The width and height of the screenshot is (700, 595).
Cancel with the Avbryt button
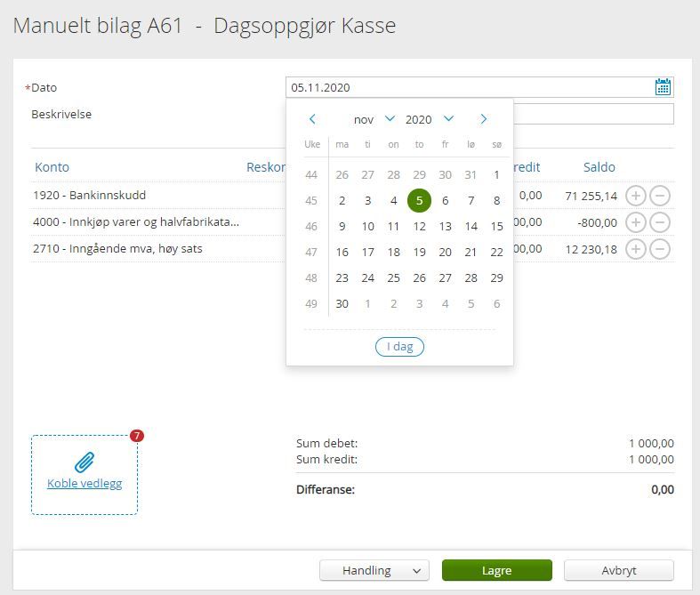619,570
